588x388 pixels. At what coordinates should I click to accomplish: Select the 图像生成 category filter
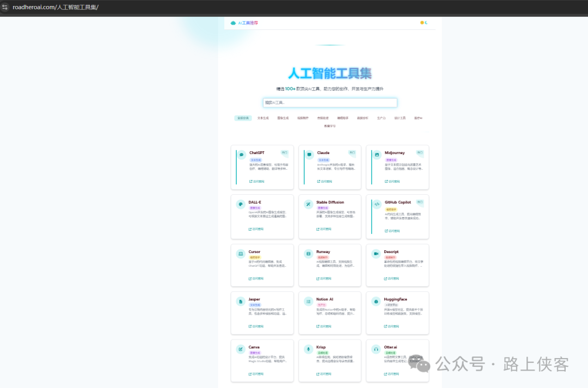283,118
